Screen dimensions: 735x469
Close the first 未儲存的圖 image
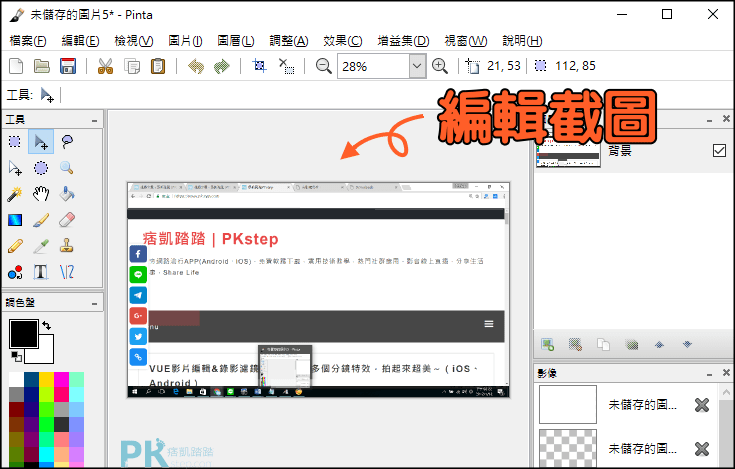pyautogui.click(x=702, y=405)
